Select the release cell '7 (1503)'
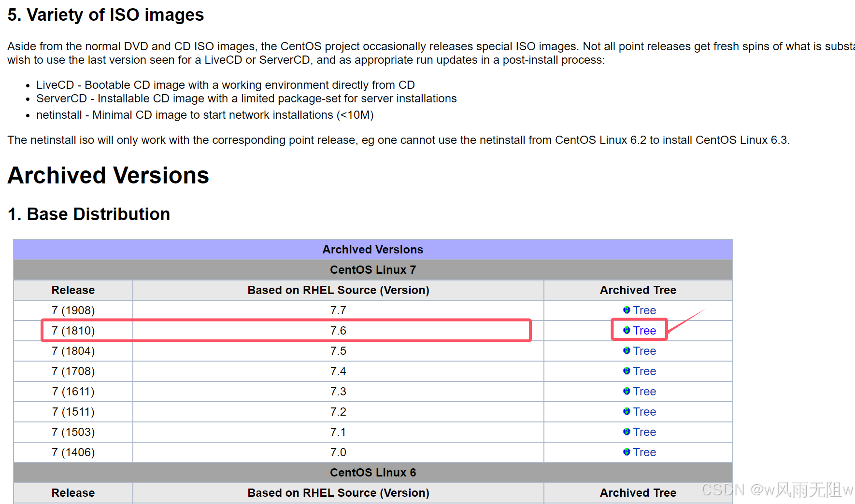Image resolution: width=855 pixels, height=504 pixels. (x=73, y=432)
